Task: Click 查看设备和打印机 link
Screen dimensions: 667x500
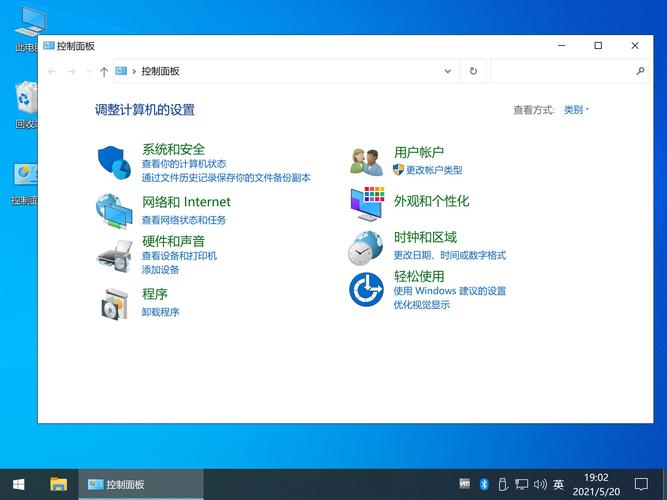Action: click(179, 256)
